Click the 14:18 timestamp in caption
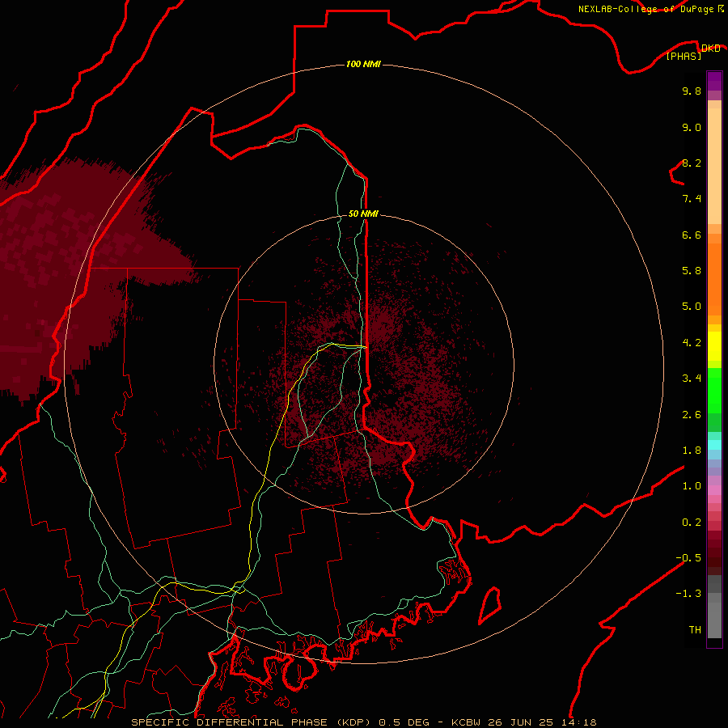 [x=578, y=722]
